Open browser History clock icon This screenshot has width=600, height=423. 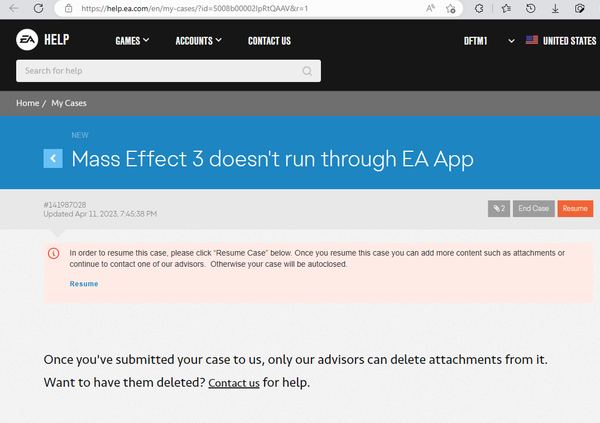pos(531,8)
